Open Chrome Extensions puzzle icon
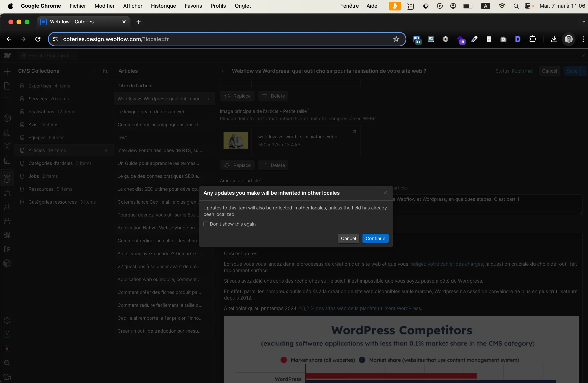Image resolution: width=588 pixels, height=383 pixels. coord(532,39)
